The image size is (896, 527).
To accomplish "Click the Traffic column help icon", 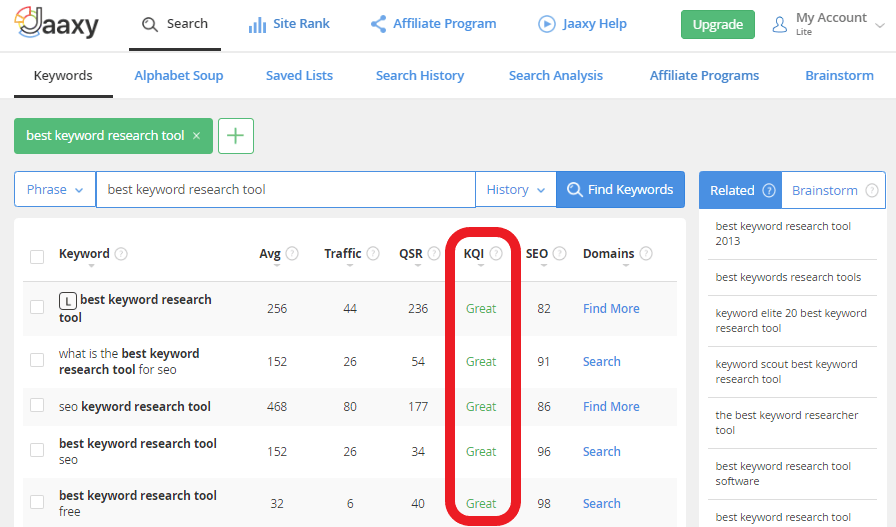I will [373, 253].
